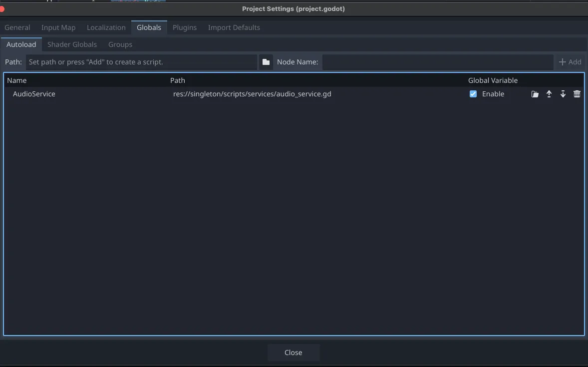
Task: Browse for a script using the folder icon
Action: point(266,61)
